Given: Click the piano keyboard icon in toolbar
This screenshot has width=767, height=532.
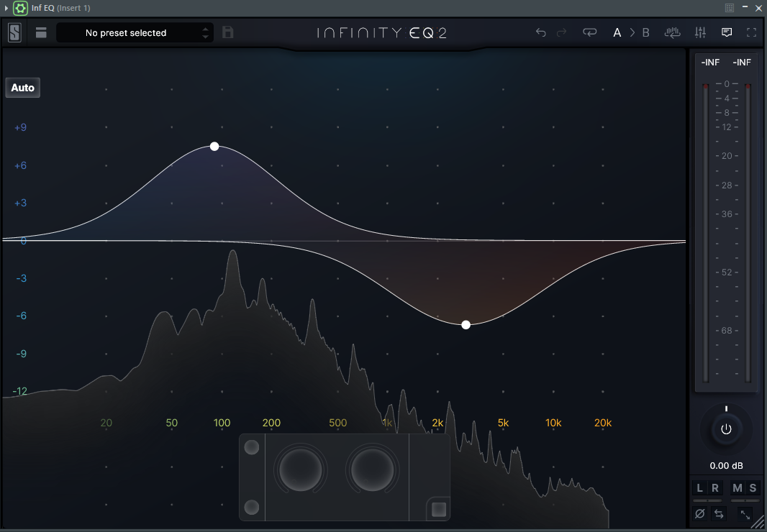Looking at the screenshot, I should 673,32.
